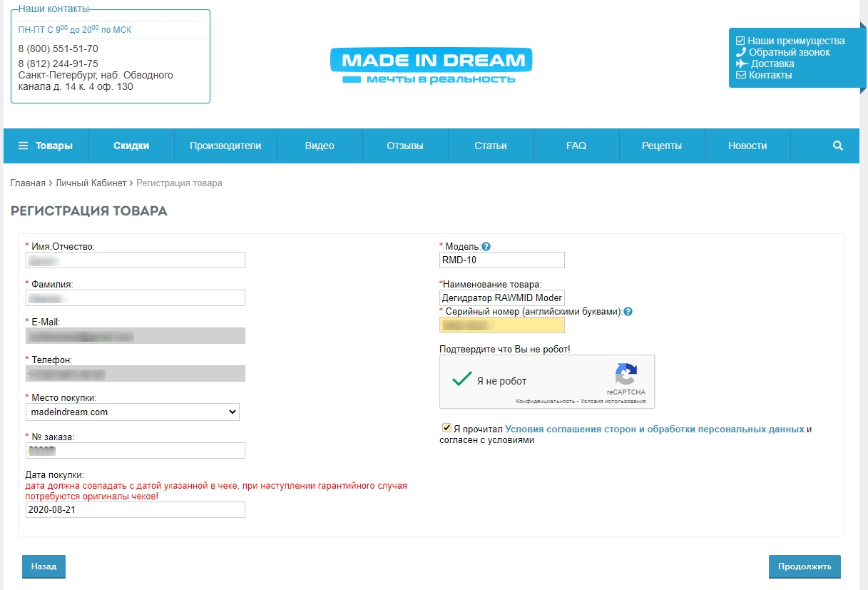Open the Рецепты navigation tab

click(661, 146)
